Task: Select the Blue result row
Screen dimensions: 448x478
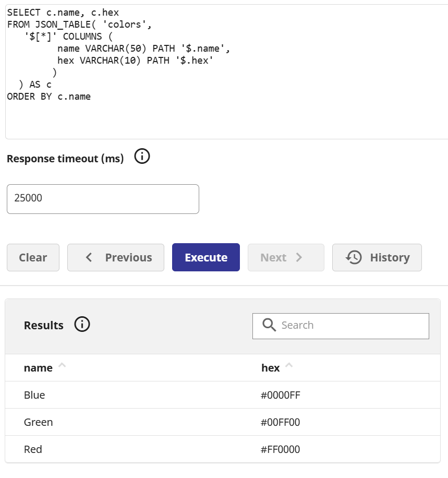Action: click(x=34, y=395)
